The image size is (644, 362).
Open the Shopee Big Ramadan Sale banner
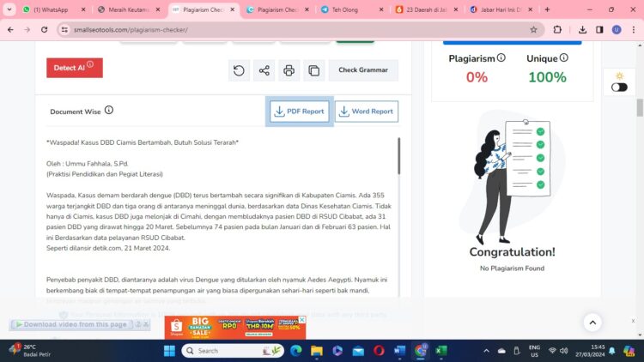[x=235, y=328]
